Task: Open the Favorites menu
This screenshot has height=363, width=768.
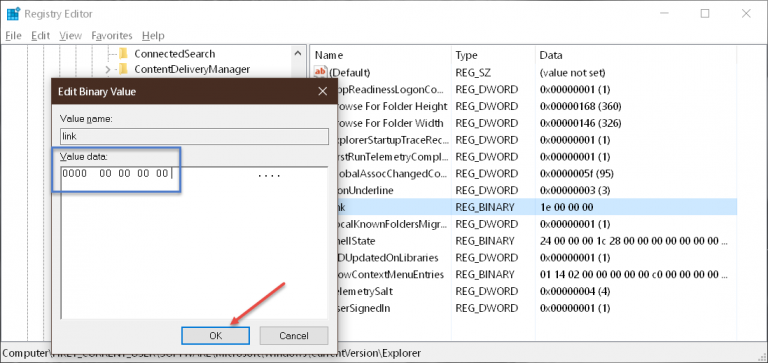Action: (x=112, y=35)
